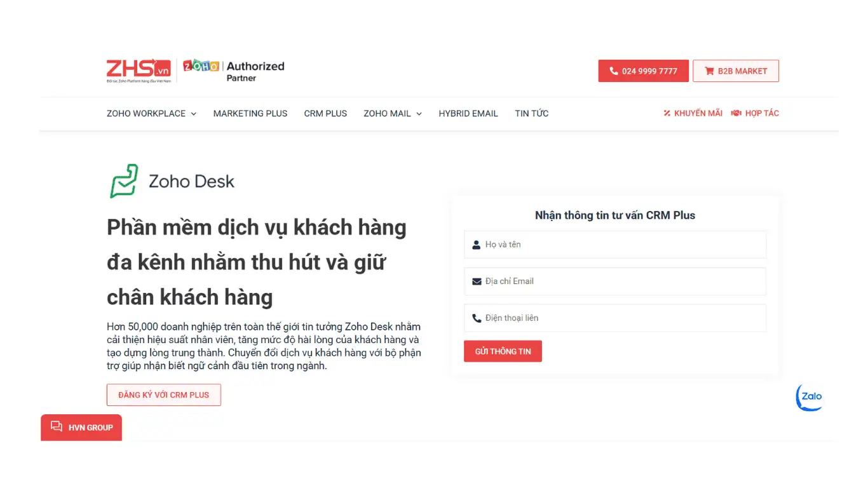Click the person icon in the name field
This screenshot has width=868, height=488.
476,244
